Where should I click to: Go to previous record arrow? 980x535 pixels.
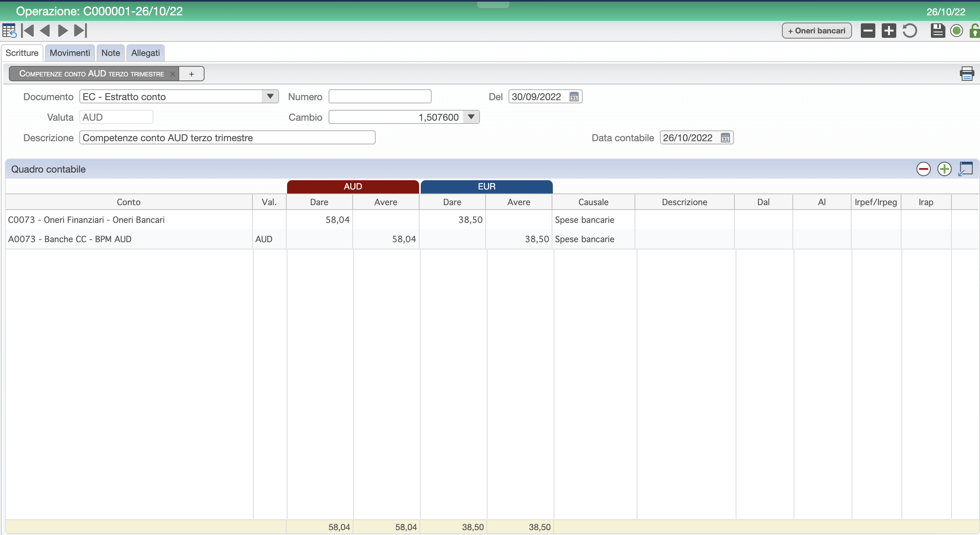pos(45,31)
